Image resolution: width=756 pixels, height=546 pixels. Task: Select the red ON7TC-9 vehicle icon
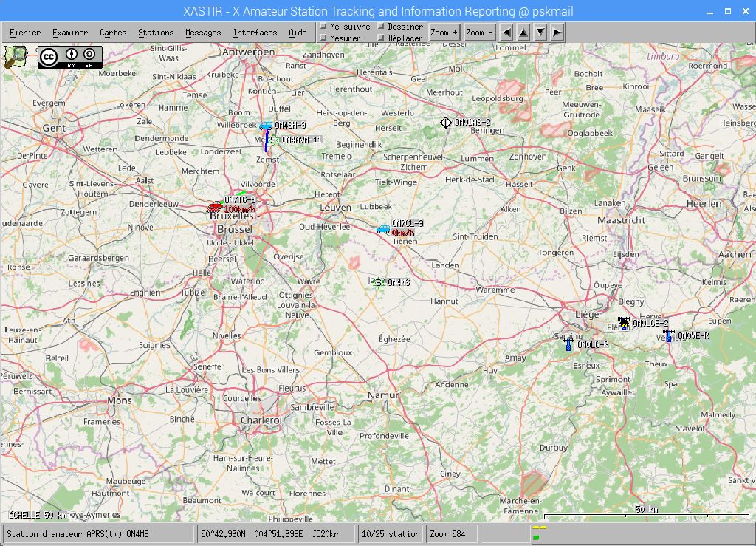[x=215, y=207]
